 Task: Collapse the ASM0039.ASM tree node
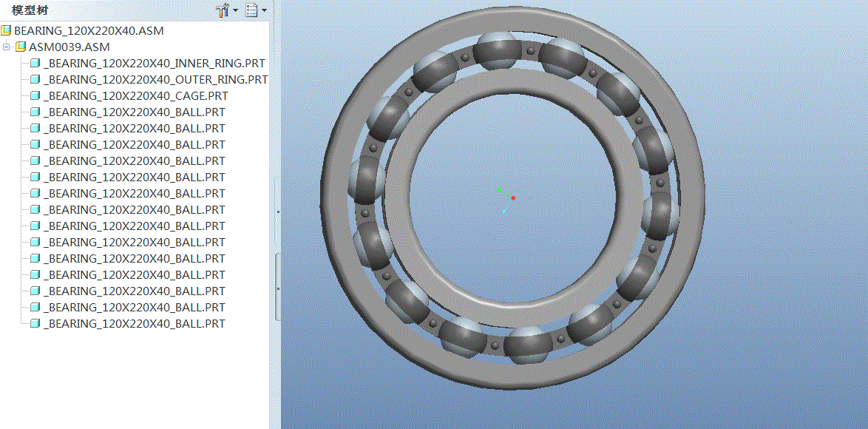click(x=7, y=47)
